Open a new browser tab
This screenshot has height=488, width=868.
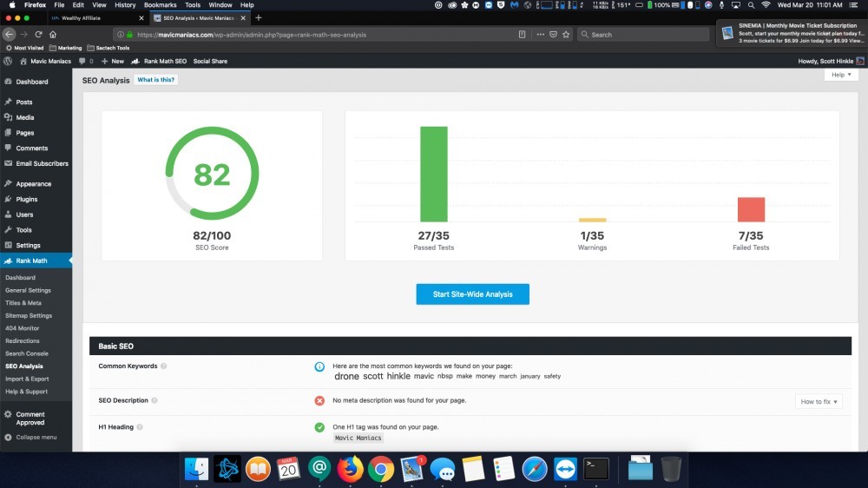coord(258,18)
